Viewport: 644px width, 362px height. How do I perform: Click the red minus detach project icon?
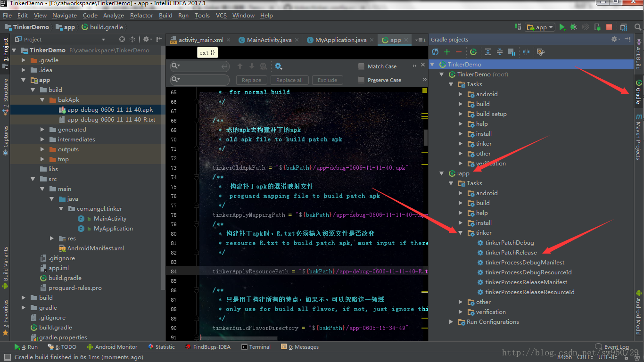(458, 52)
